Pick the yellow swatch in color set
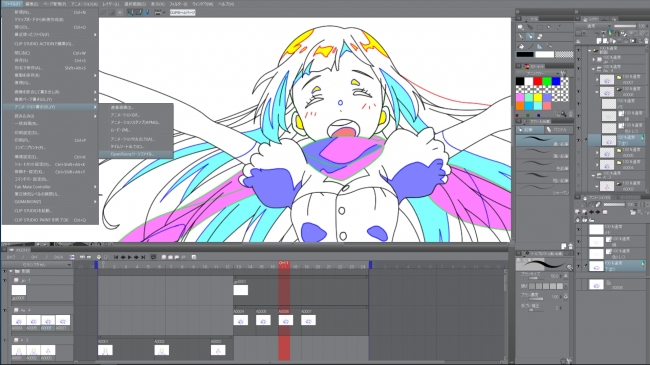Screen dimensions: 650x365 [x=538, y=98]
